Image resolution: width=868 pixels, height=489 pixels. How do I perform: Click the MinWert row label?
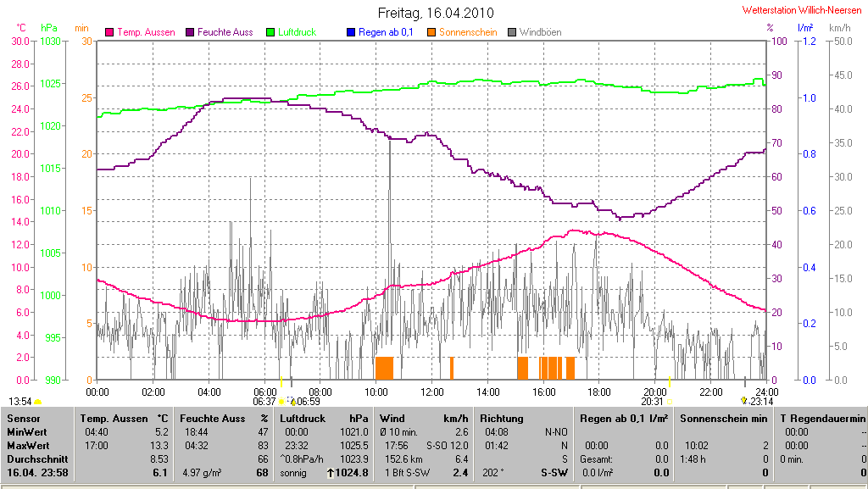[x=26, y=432]
